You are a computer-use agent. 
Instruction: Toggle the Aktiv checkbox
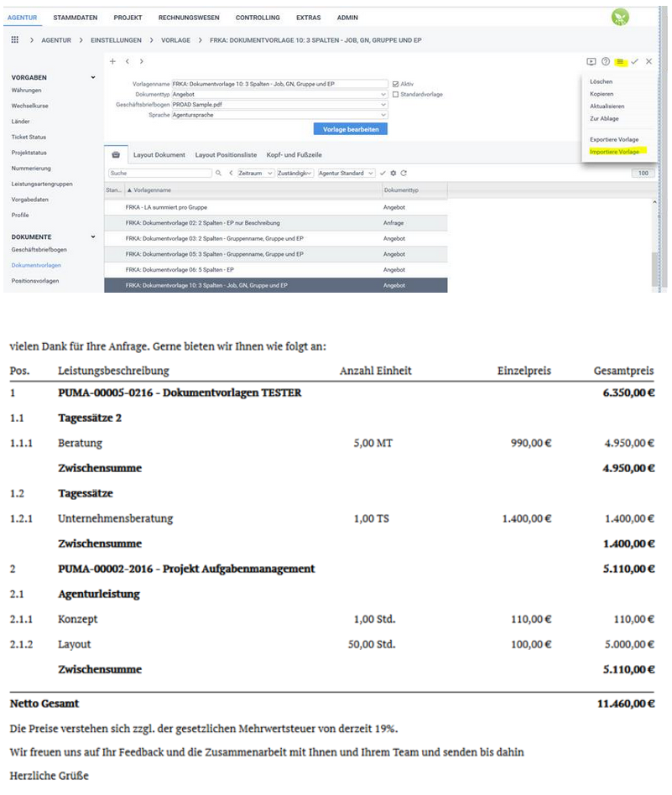tap(395, 84)
